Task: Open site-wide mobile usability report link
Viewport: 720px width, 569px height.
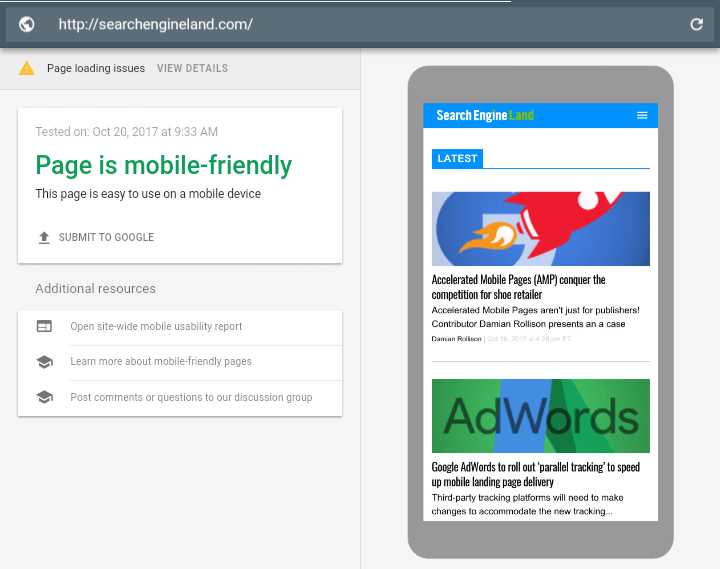Action: pyautogui.click(x=156, y=326)
